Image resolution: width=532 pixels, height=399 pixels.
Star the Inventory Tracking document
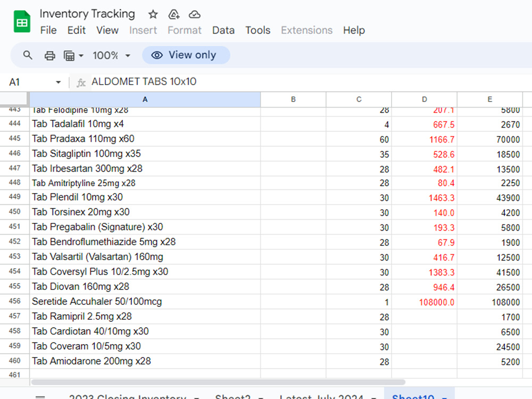click(153, 14)
